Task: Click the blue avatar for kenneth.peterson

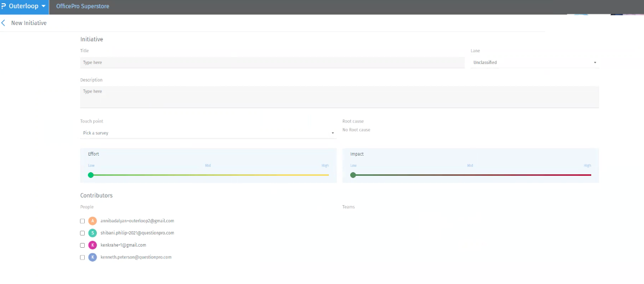Action: [x=93, y=257]
